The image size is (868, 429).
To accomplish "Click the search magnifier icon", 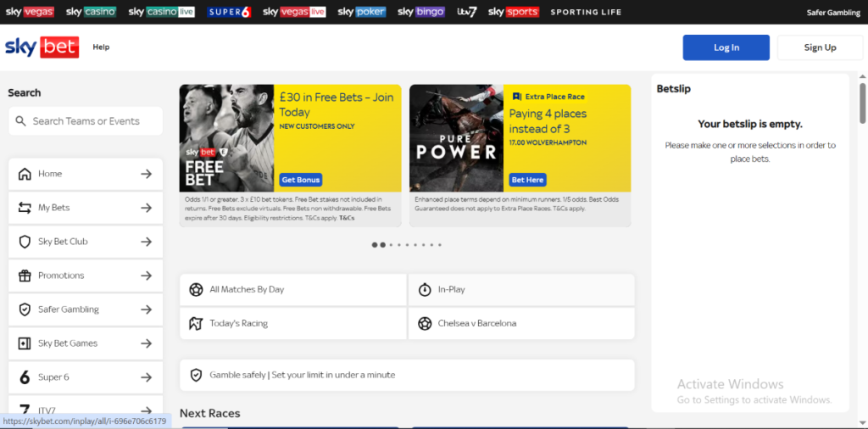I will [21, 120].
